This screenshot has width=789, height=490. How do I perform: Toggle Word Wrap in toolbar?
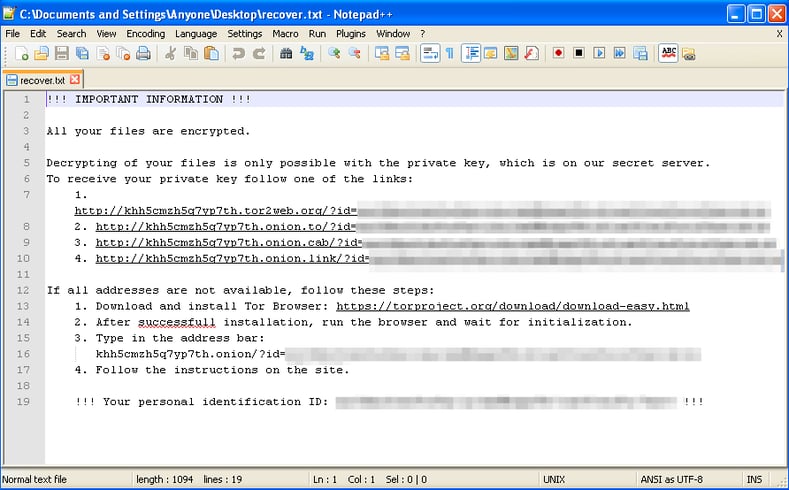pos(429,53)
